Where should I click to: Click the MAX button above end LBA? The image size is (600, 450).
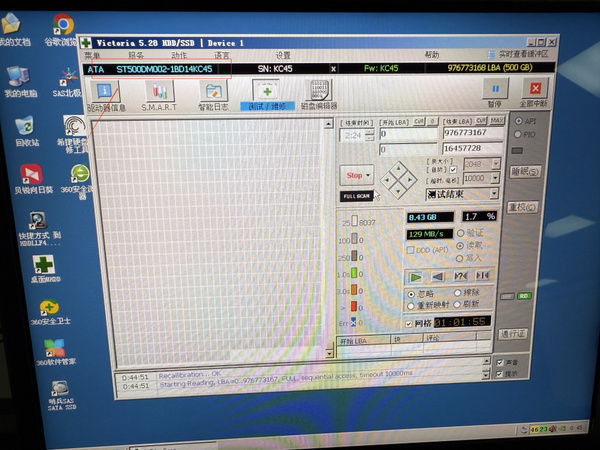(497, 121)
